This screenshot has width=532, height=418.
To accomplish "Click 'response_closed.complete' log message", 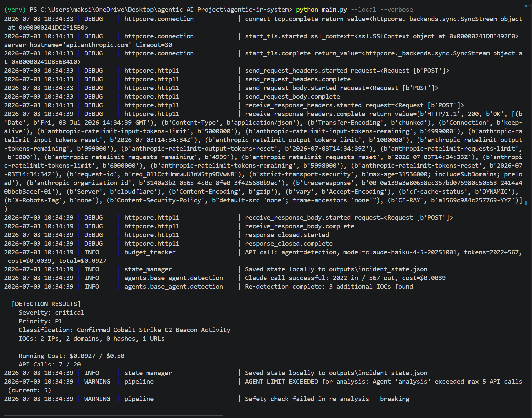I will tap(289, 244).
